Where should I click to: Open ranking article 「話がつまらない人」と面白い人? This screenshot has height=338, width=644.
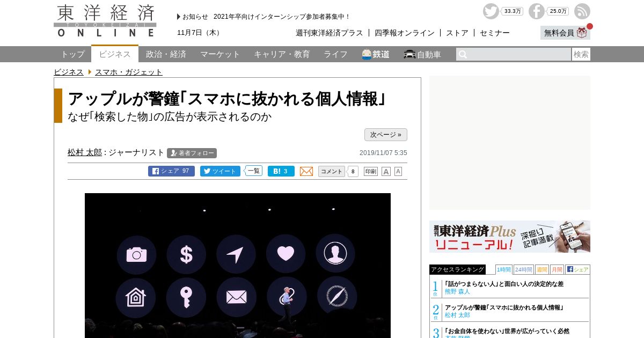coord(504,284)
